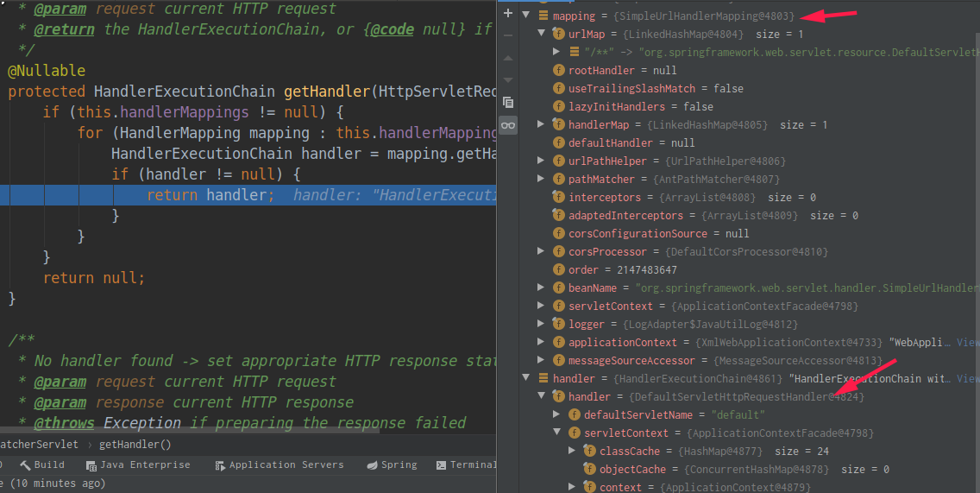The image size is (980, 493).
Task: Select the lazyInitHandlers variable row
Action: (640, 107)
